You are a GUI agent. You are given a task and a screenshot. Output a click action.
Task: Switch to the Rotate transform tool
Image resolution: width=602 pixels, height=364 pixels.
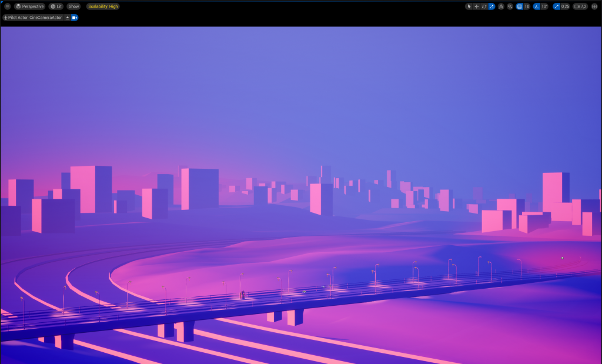tap(484, 6)
